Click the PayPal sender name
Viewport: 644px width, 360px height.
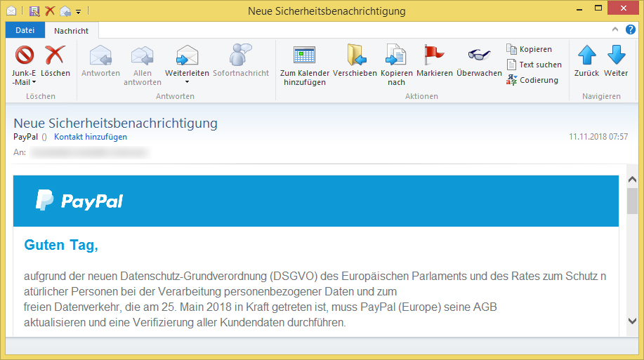click(x=25, y=137)
